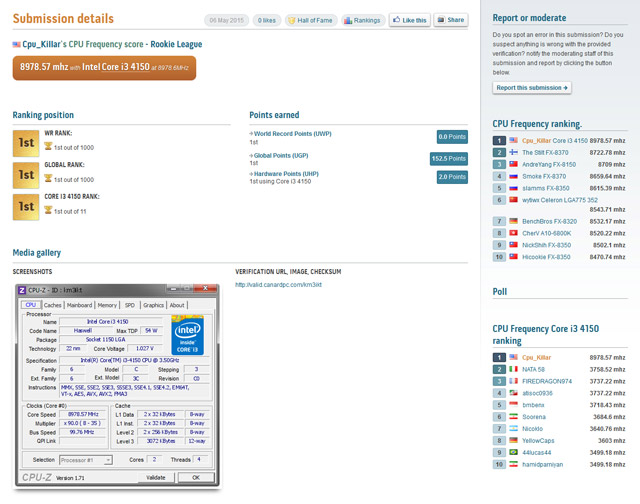Click France flag beside FIREDRAGON974
This screenshot has height=504, width=640.
pos(513,381)
